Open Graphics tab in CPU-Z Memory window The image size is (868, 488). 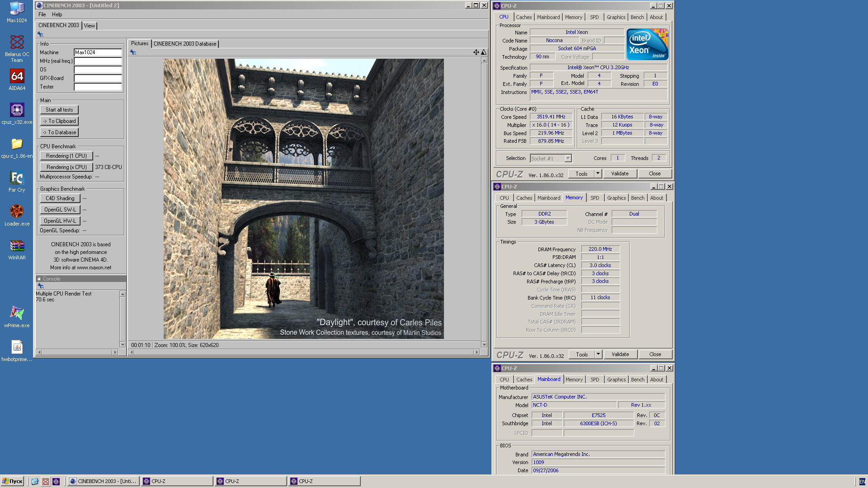point(616,198)
